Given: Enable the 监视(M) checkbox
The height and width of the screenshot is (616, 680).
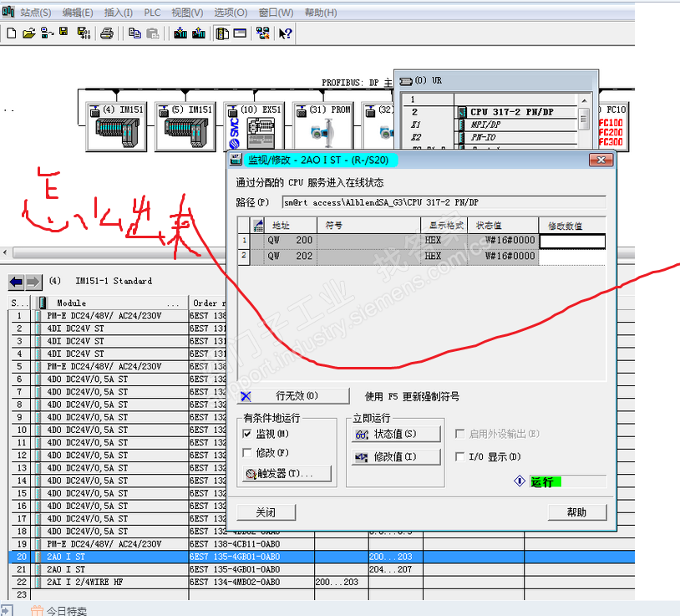Looking at the screenshot, I should tap(247, 434).
